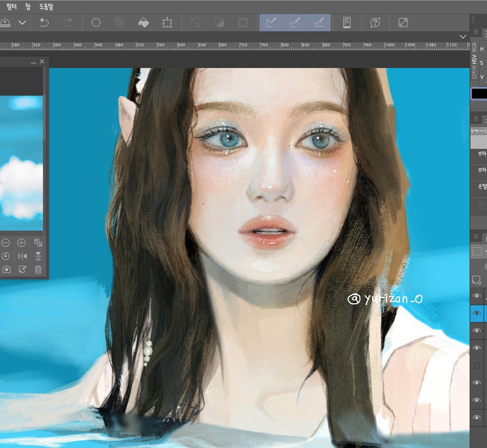Click the flip horizontal icon in the Navigator

tap(22, 256)
